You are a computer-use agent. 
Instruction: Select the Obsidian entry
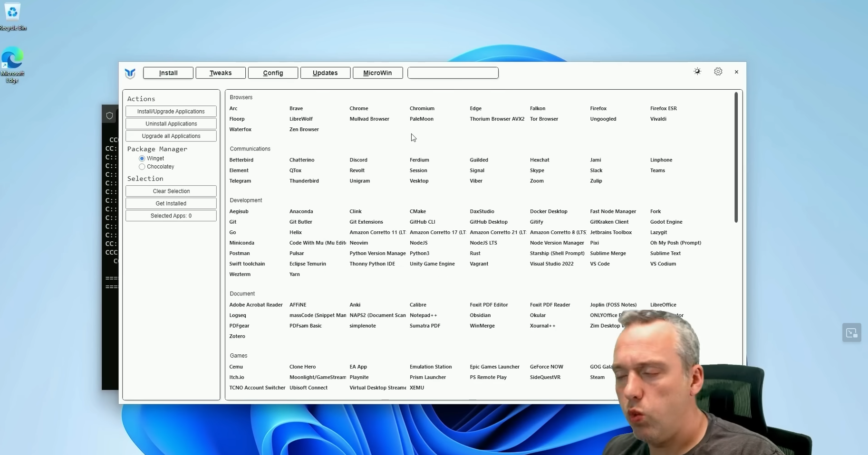tap(480, 315)
